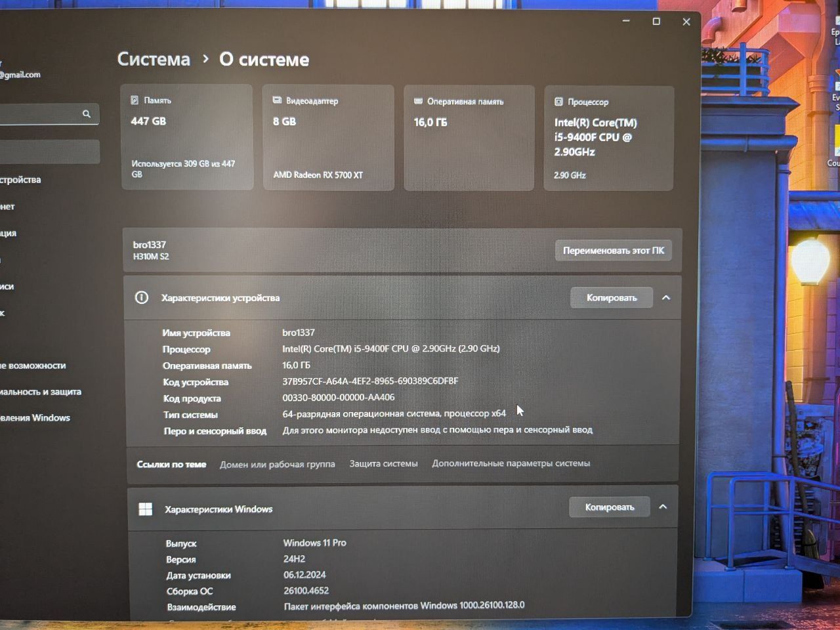
Task: Select устройства item in sidebar
Action: (x=20, y=180)
